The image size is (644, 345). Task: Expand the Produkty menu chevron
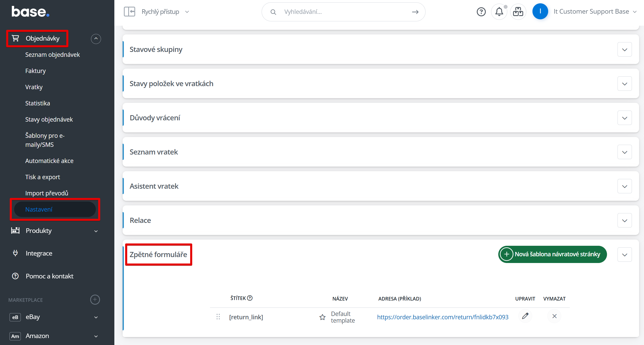(x=96, y=231)
